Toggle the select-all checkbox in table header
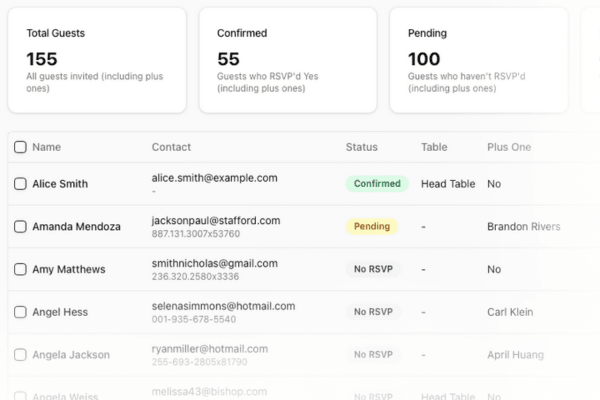The height and width of the screenshot is (400, 600). pos(20,147)
